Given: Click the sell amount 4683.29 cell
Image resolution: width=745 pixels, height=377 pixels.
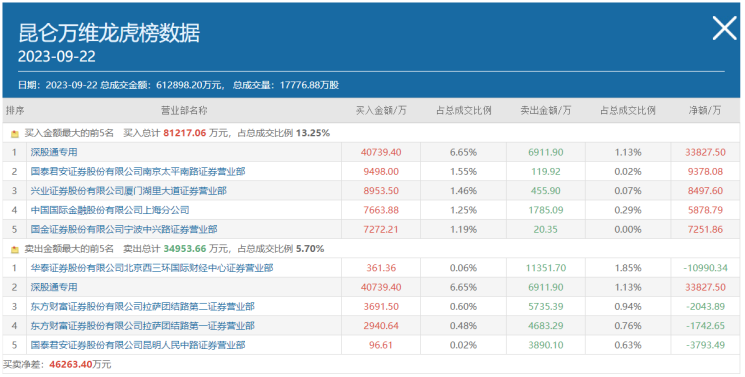Looking at the screenshot, I should coord(545,326).
